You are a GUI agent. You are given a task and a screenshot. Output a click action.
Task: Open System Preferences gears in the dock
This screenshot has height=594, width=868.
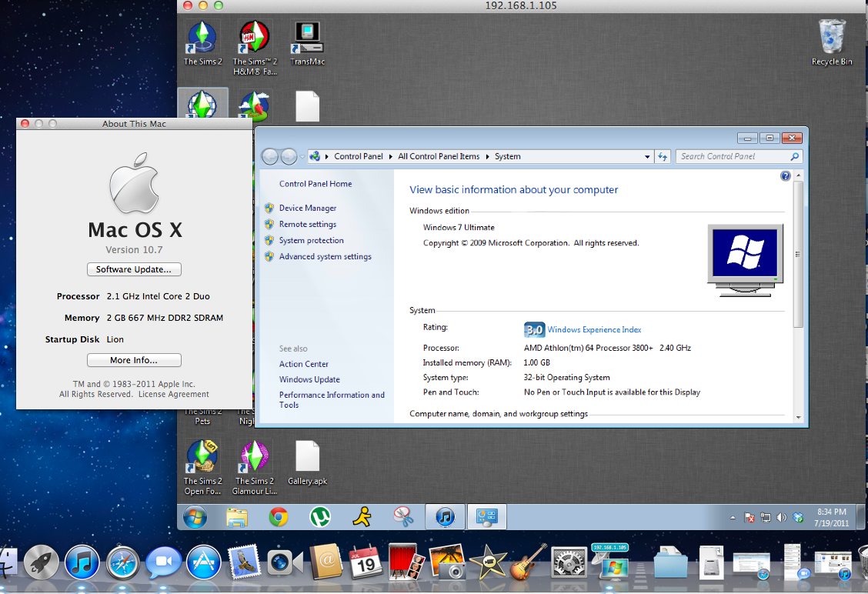[x=568, y=562]
